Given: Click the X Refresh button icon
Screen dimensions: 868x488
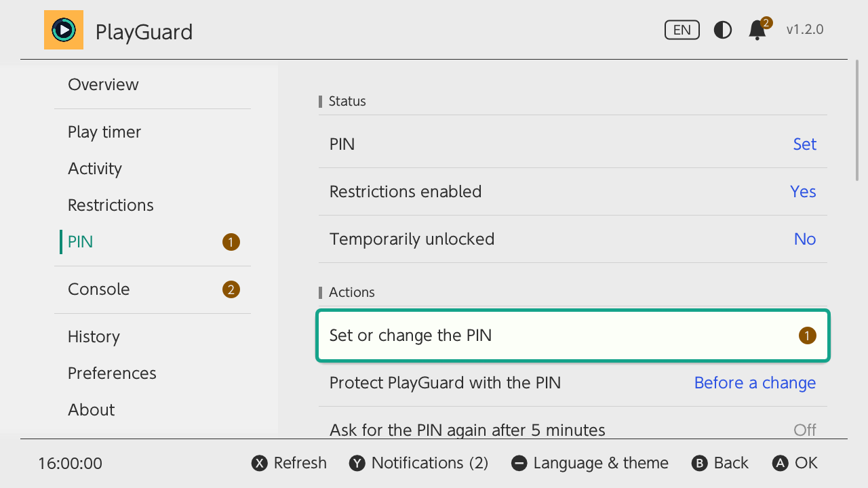Looking at the screenshot, I should point(260,464).
